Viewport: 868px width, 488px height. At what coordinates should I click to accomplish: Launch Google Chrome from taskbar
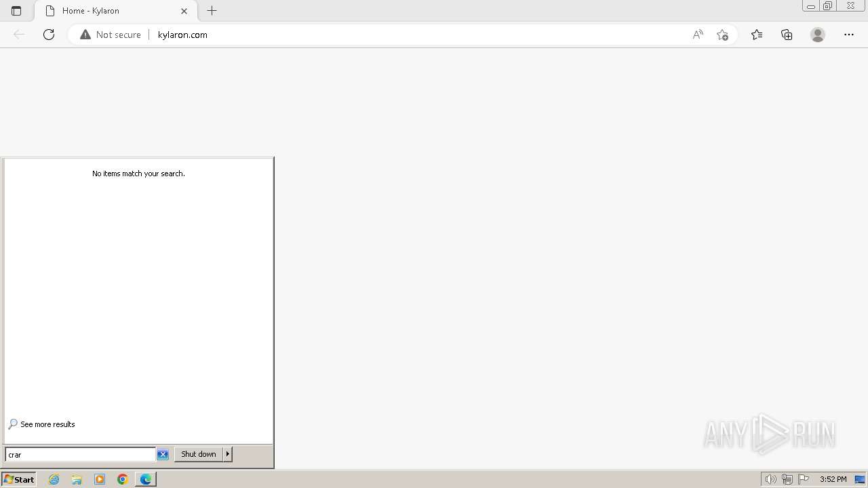(x=123, y=479)
